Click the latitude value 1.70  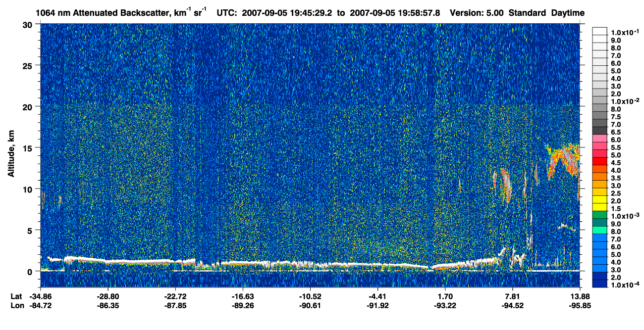click(x=445, y=296)
